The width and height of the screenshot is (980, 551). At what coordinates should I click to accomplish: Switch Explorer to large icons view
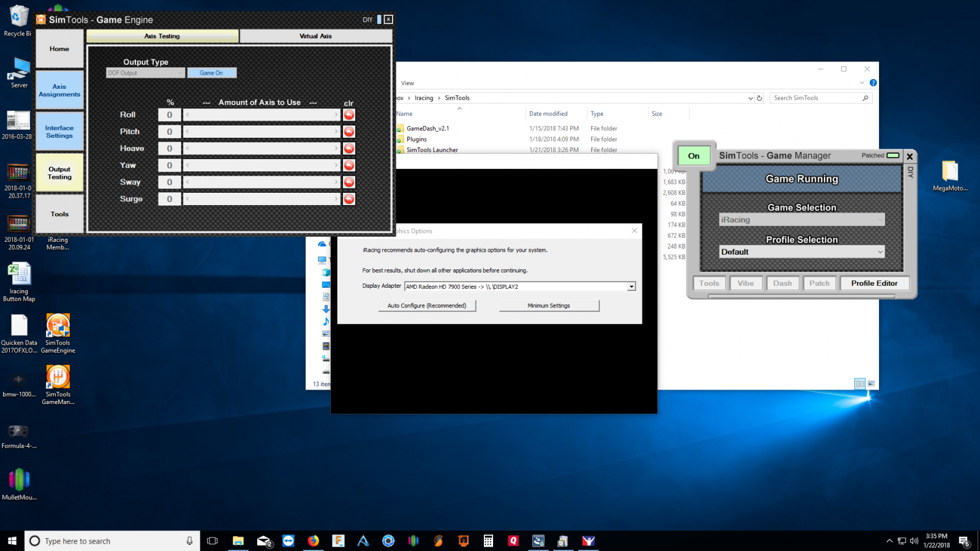click(871, 383)
